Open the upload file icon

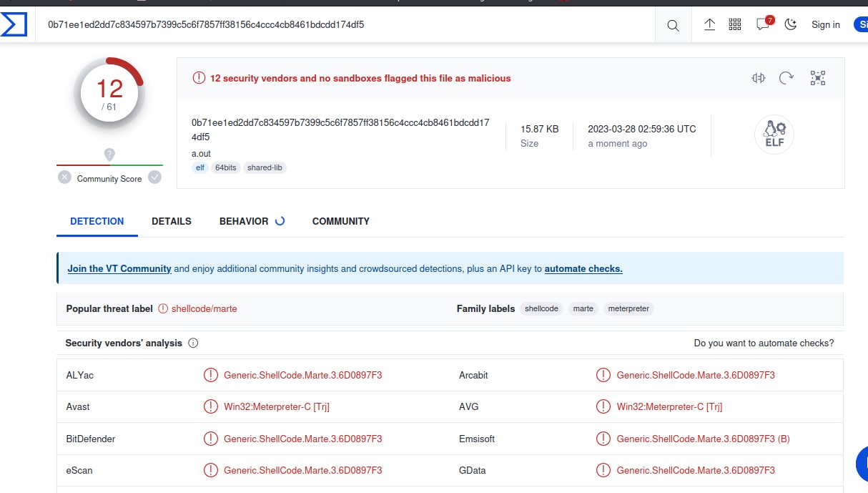[709, 24]
